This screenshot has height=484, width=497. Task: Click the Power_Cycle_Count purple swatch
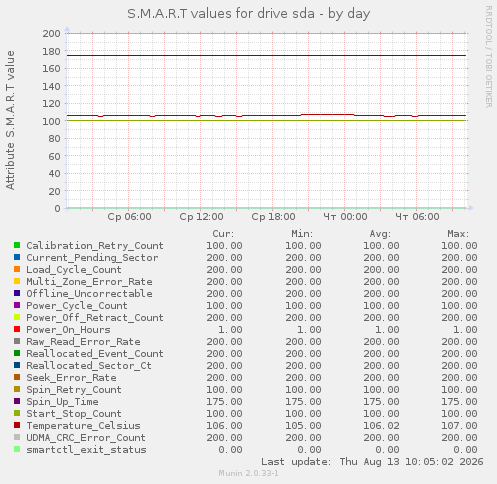[17, 305]
